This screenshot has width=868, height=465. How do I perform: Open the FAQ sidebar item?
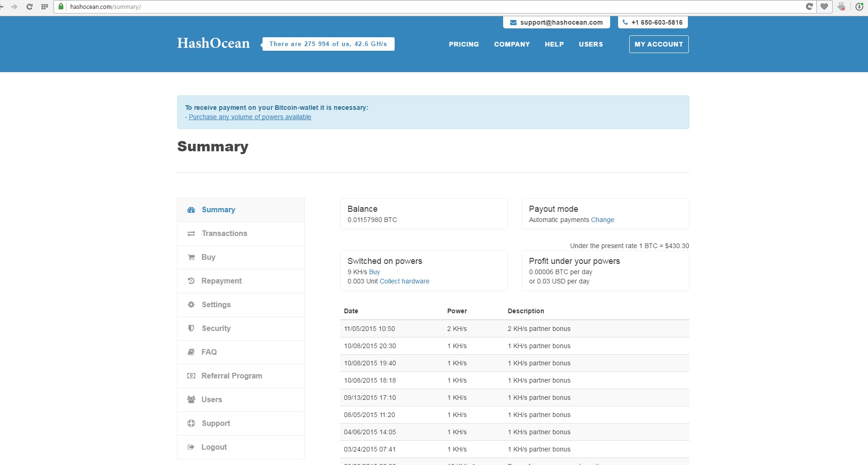pyautogui.click(x=209, y=352)
